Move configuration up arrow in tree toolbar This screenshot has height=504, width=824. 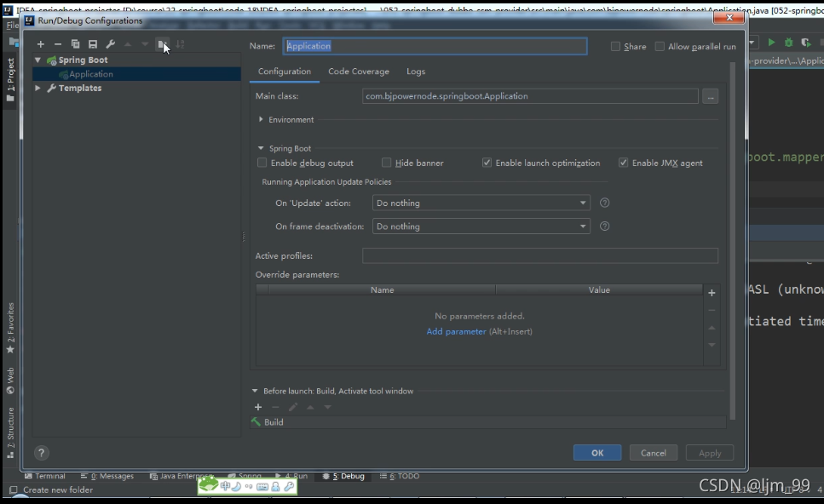click(x=128, y=44)
